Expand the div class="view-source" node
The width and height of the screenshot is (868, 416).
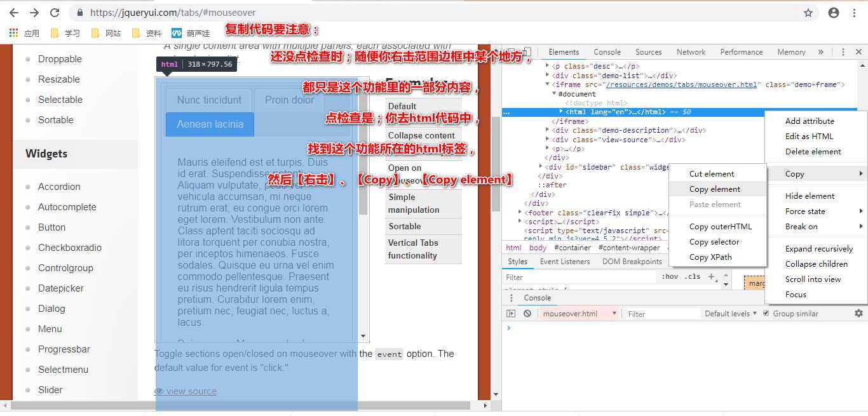point(548,140)
